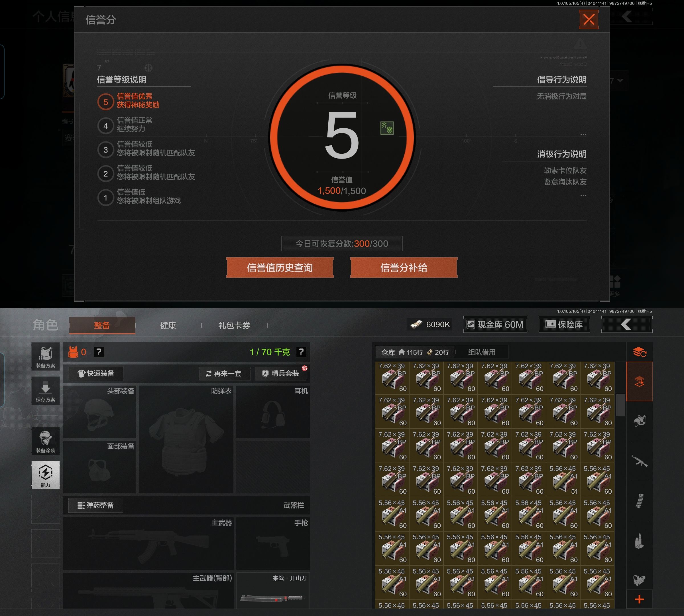Click the storage list vertical scrollbar
Screen dimensions: 684x616
(x=620, y=404)
